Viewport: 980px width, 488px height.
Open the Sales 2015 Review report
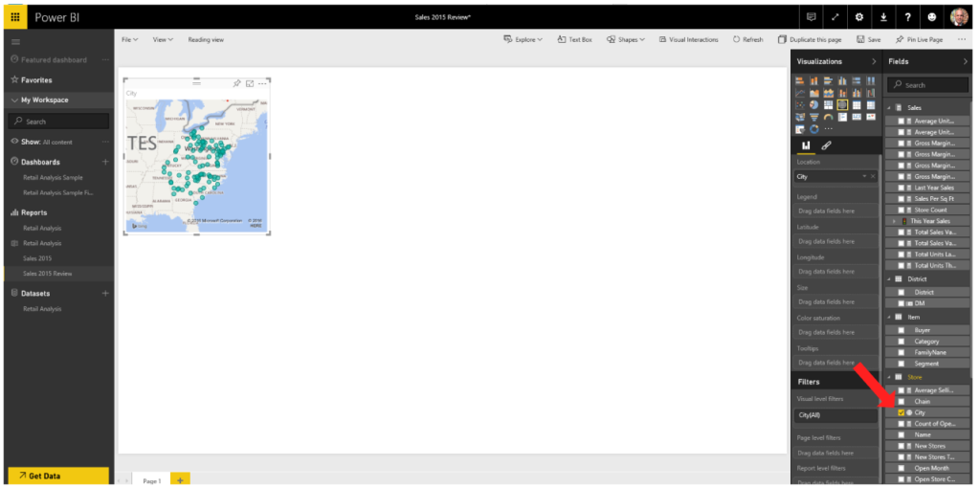(x=48, y=274)
